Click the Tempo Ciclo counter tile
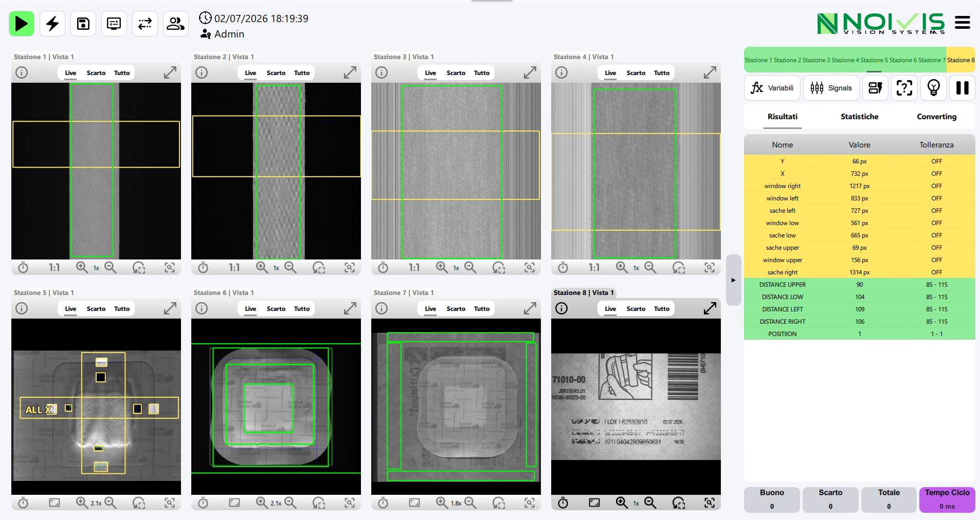The width and height of the screenshot is (980, 520). [x=947, y=499]
